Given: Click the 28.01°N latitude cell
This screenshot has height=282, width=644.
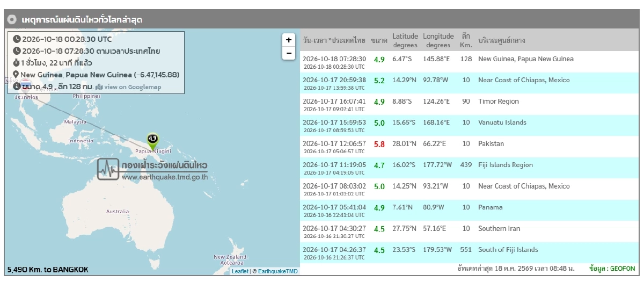Looking at the screenshot, I should pos(405,144).
